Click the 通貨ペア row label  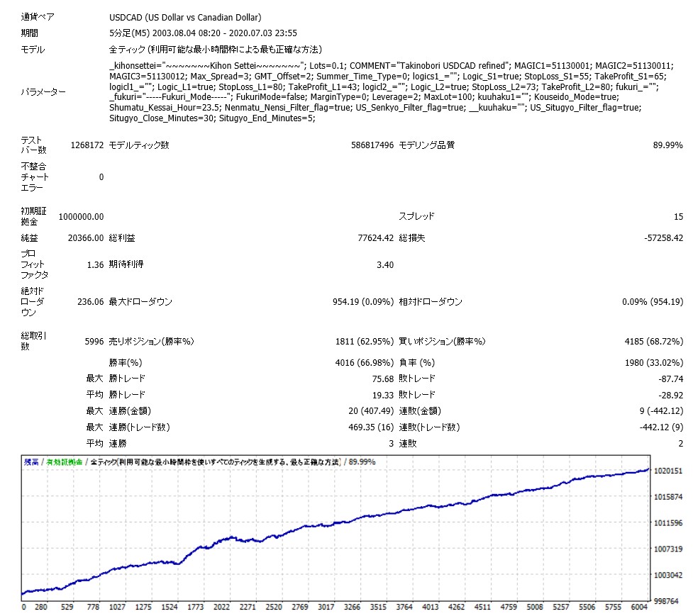tap(38, 17)
